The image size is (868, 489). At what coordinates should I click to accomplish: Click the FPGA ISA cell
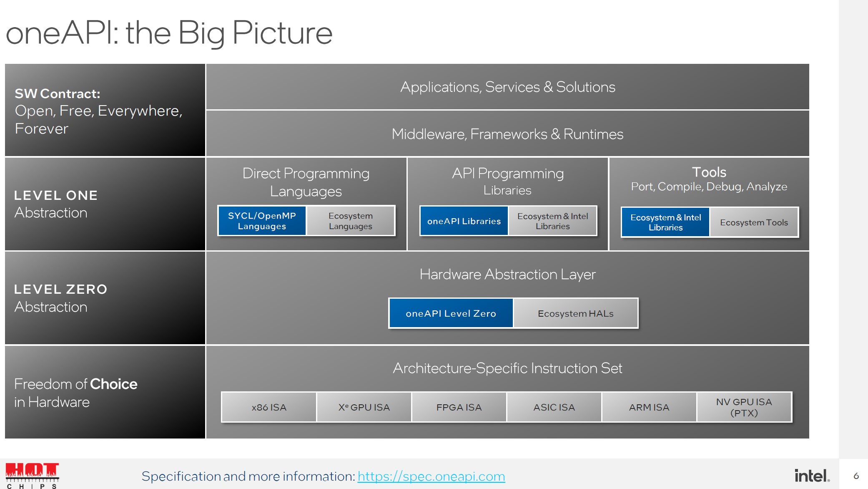(459, 407)
